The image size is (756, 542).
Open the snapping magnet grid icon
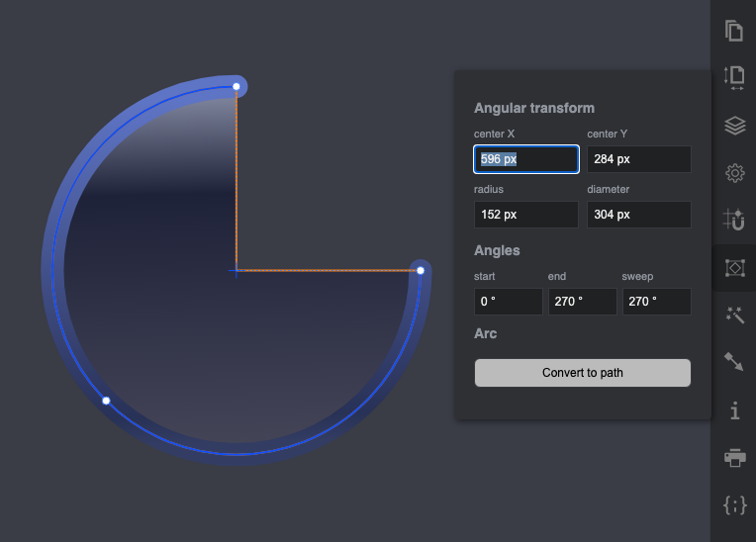[x=734, y=220]
